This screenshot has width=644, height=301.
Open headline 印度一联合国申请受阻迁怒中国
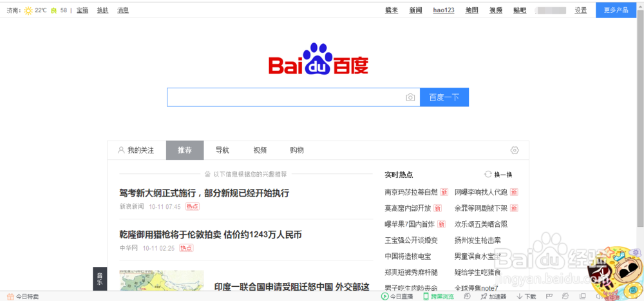click(292, 287)
